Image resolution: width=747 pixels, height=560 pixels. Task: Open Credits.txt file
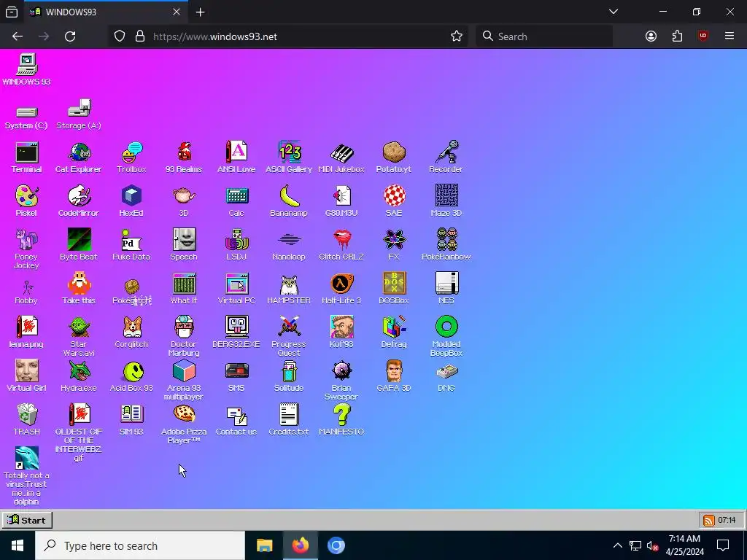[x=289, y=421]
